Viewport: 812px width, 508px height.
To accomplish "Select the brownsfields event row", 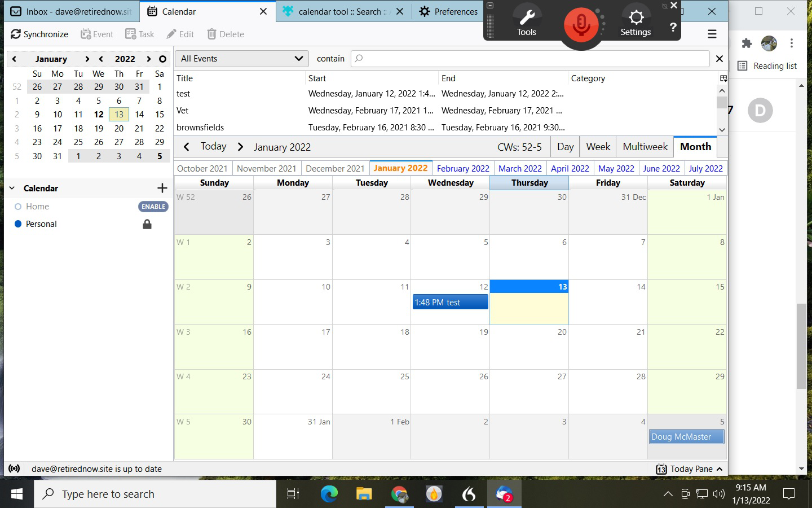I will pos(445,128).
